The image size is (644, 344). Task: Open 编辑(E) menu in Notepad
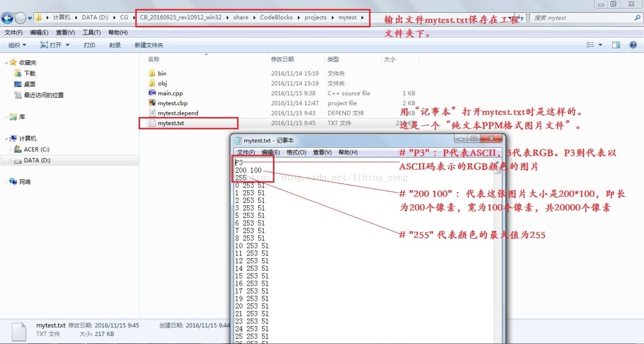point(270,152)
